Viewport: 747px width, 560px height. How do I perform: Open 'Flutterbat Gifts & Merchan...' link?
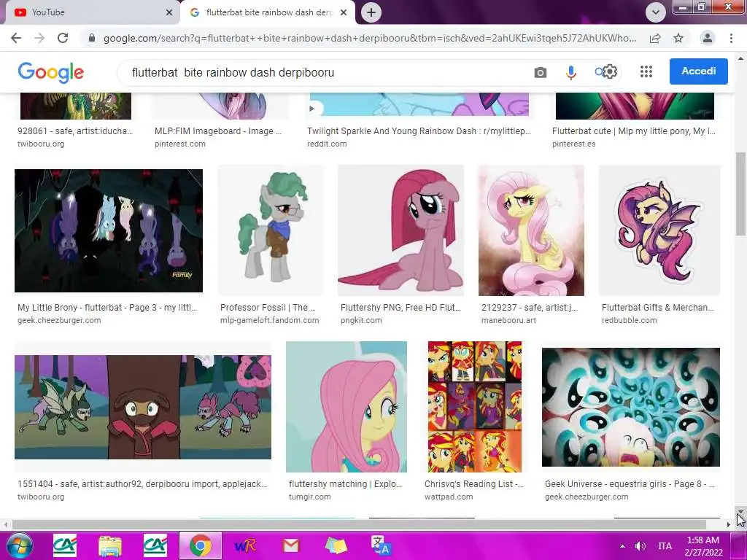(x=658, y=308)
